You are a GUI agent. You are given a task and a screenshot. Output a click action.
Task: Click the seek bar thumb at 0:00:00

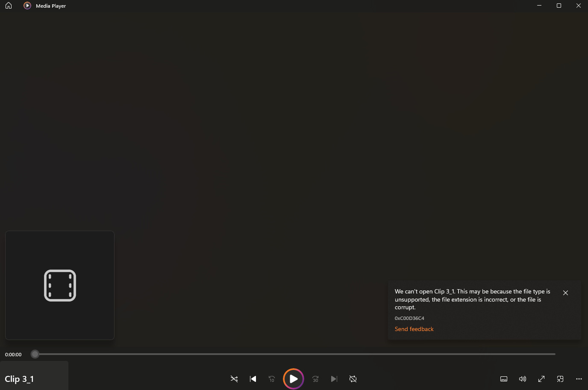pyautogui.click(x=35, y=354)
